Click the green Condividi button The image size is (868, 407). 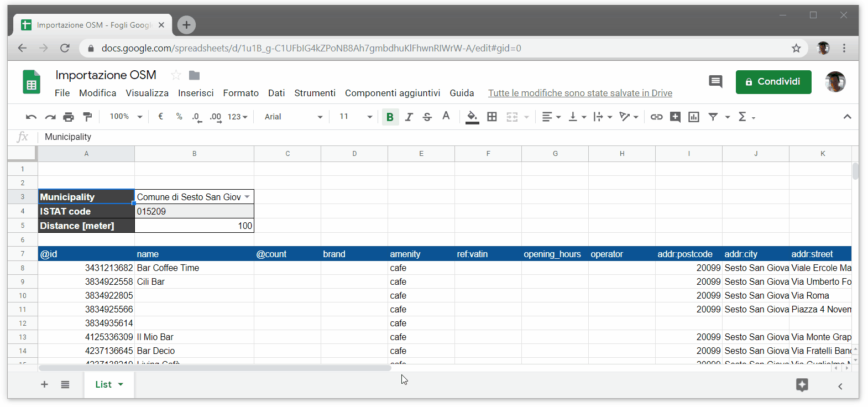coord(773,82)
